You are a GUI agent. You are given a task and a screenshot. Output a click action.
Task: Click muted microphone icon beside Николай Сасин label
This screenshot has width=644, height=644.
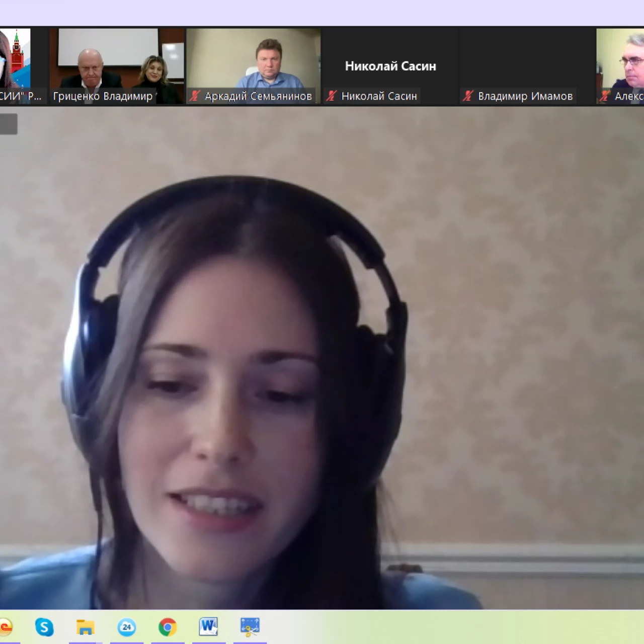[x=331, y=96]
